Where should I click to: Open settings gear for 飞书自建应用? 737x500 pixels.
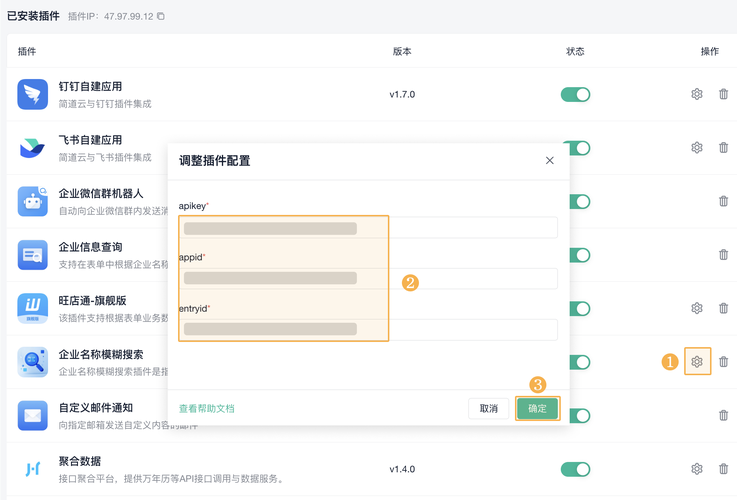click(697, 148)
